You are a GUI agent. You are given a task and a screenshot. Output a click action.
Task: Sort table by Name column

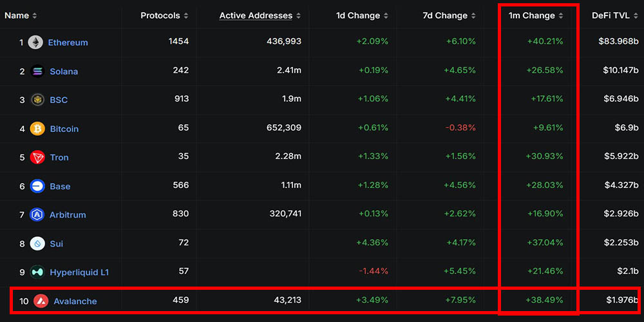(21, 15)
